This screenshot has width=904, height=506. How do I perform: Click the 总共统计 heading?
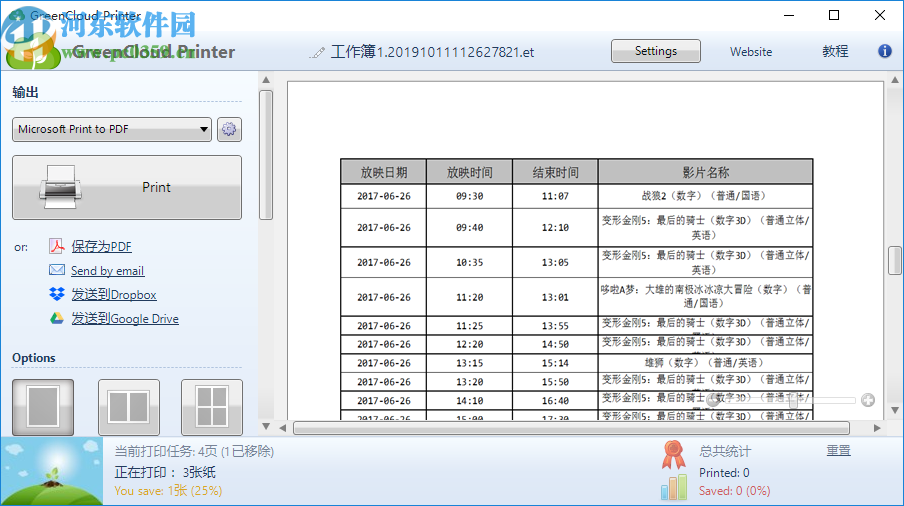point(725,451)
